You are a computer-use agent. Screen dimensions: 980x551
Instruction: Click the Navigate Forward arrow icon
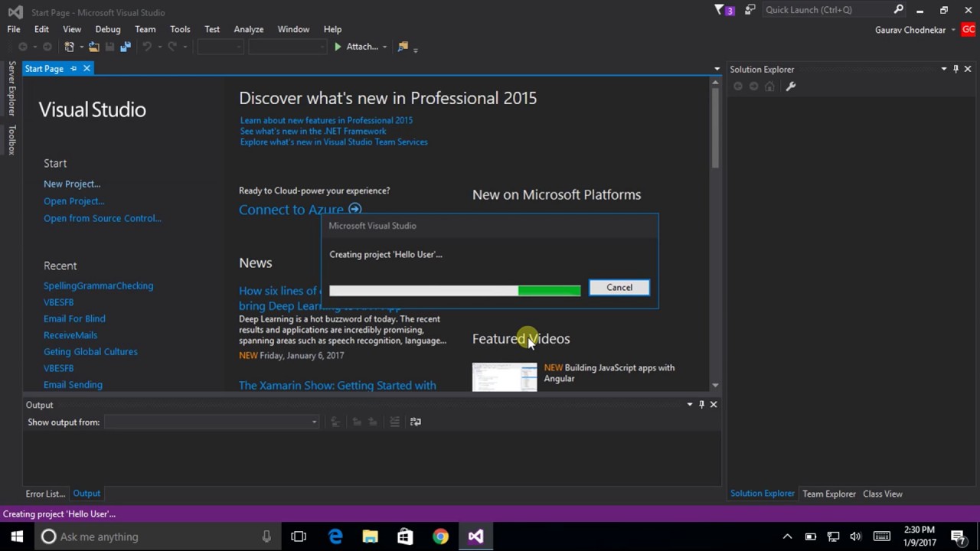pyautogui.click(x=47, y=47)
